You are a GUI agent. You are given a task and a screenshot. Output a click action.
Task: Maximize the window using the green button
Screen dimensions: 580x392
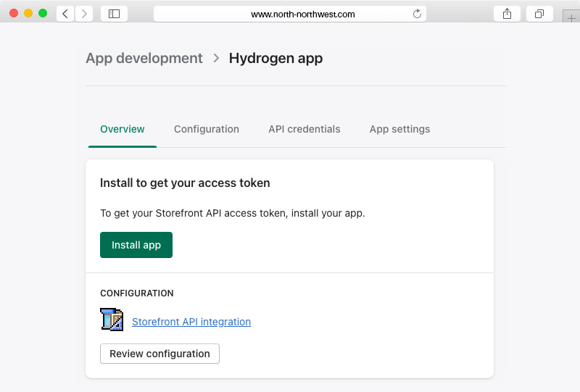[x=43, y=13]
